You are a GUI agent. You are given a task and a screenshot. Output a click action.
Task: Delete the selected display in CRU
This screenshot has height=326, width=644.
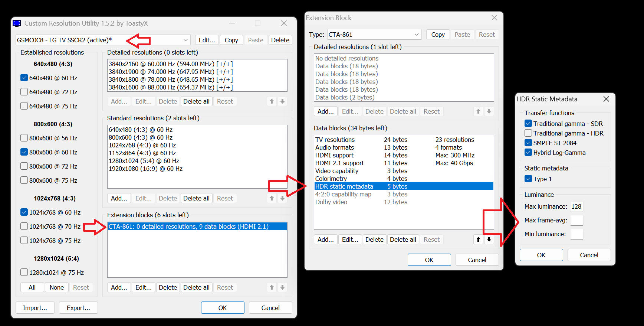point(280,40)
